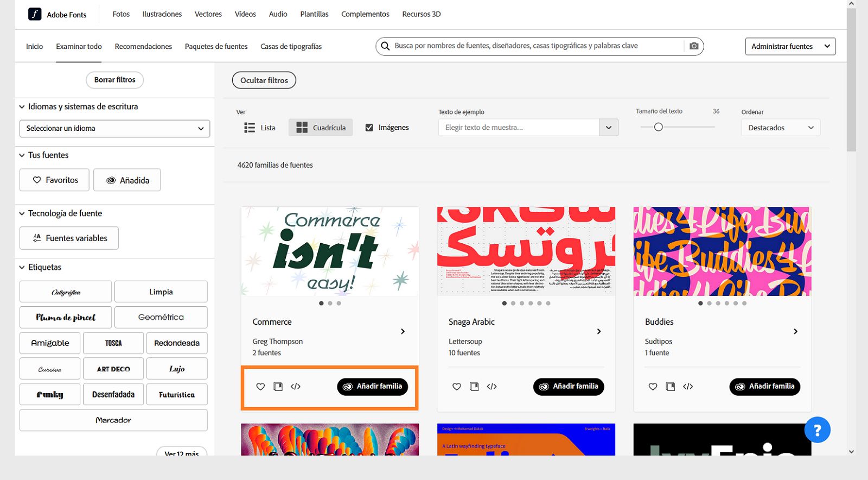Image resolution: width=868 pixels, height=480 pixels.
Task: Open Commerce family details arrow
Action: click(x=403, y=331)
